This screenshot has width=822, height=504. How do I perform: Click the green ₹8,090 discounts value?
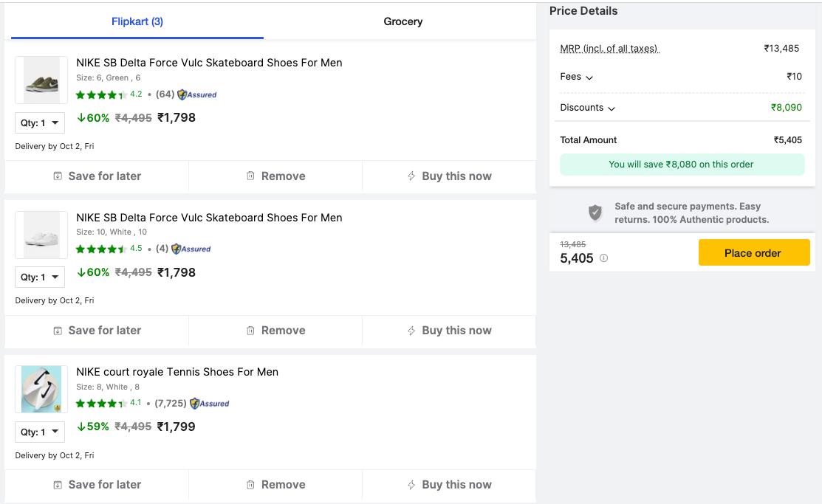pyautogui.click(x=787, y=108)
